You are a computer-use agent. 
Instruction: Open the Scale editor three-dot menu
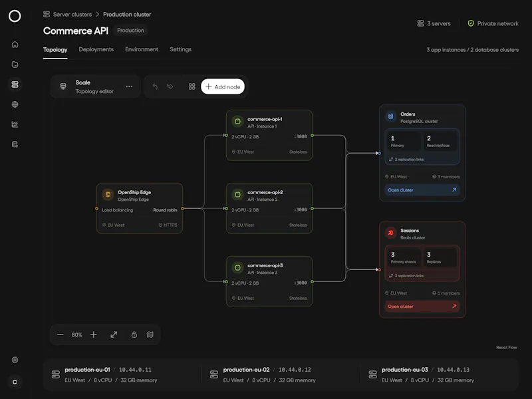click(x=129, y=86)
